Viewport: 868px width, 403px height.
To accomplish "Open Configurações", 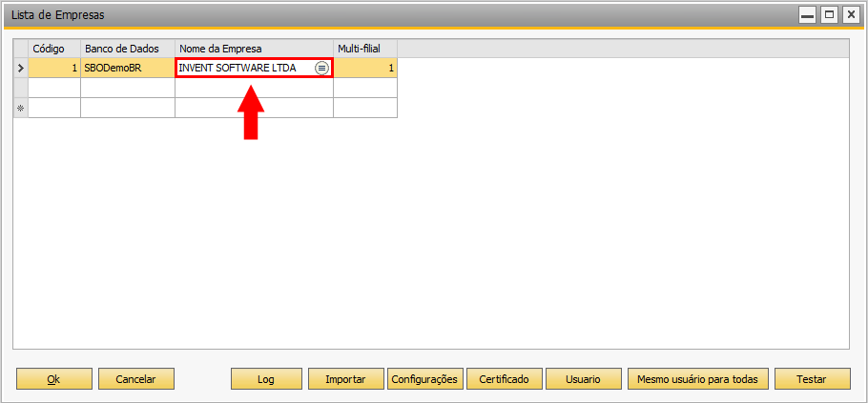I will click(425, 379).
